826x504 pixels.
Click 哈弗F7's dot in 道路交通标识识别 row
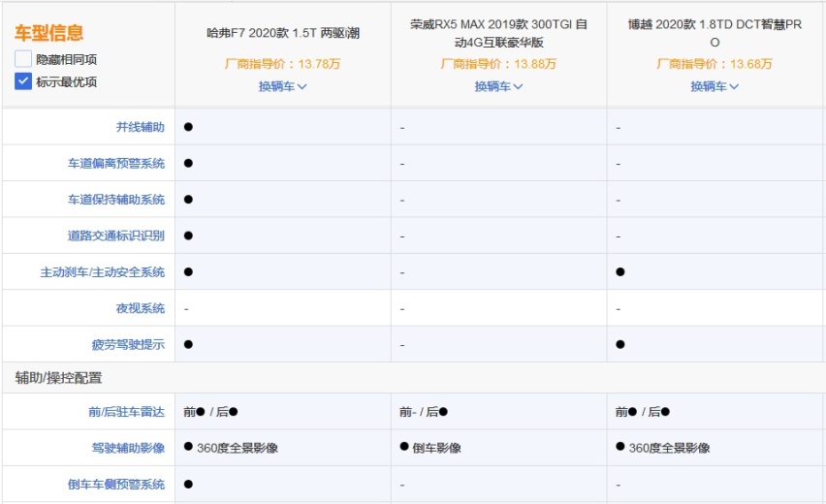click(x=188, y=236)
